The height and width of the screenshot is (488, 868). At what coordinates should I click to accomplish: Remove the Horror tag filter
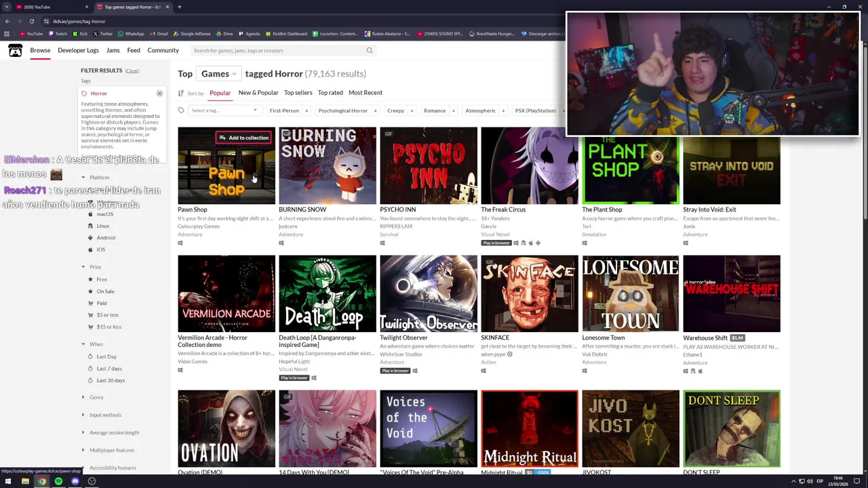point(159,94)
